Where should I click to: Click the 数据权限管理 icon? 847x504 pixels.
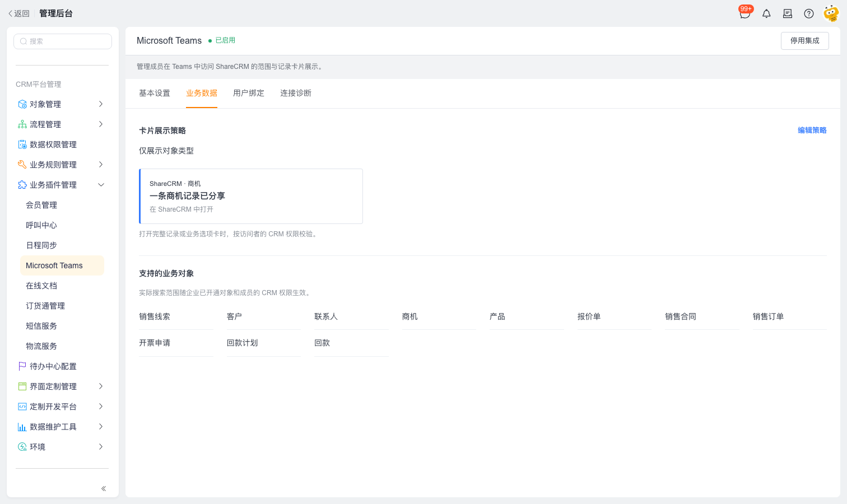22,144
